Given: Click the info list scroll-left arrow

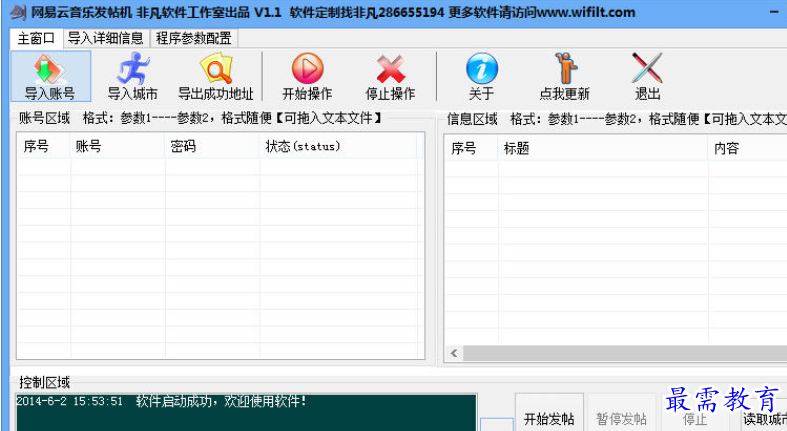Looking at the screenshot, I should point(454,353).
